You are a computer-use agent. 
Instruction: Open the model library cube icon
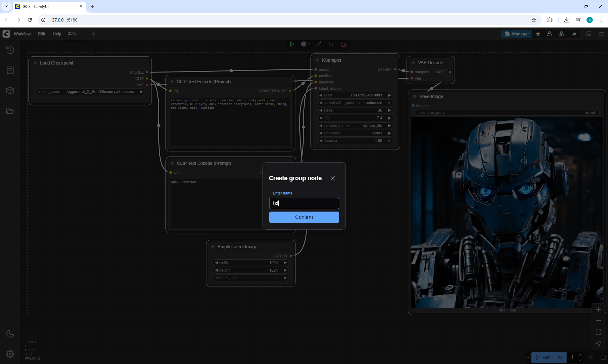pyautogui.click(x=10, y=91)
